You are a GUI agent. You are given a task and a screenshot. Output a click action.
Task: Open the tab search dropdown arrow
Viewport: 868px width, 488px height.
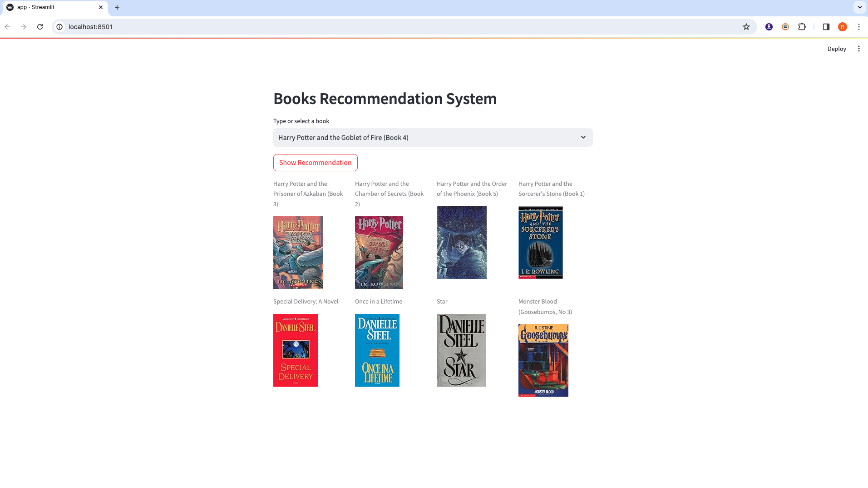coord(859,7)
